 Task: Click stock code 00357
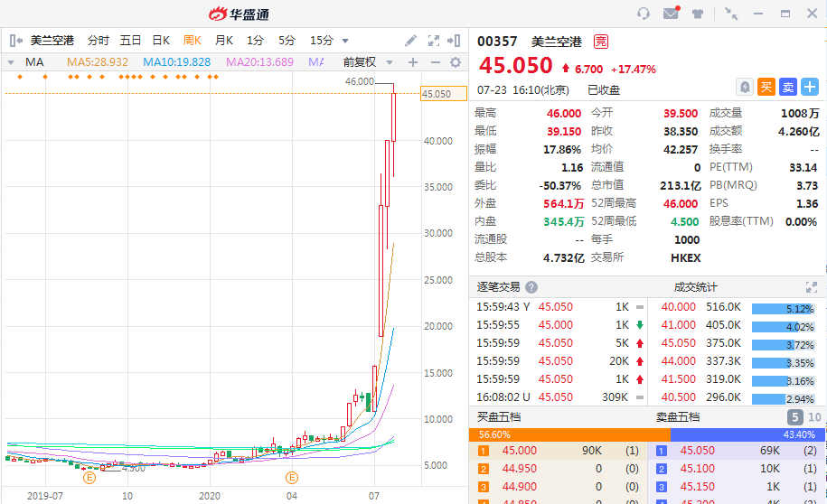coord(497,42)
